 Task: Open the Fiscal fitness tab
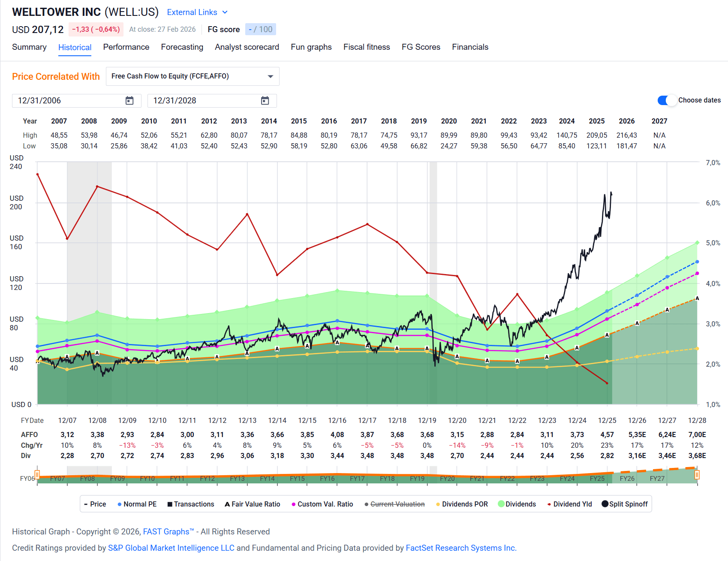(x=367, y=47)
